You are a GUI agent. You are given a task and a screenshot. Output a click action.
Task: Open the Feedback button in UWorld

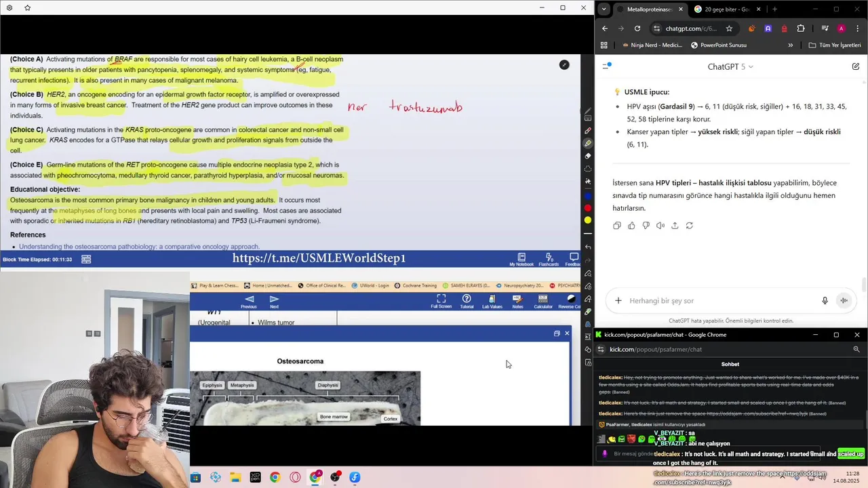(574, 260)
